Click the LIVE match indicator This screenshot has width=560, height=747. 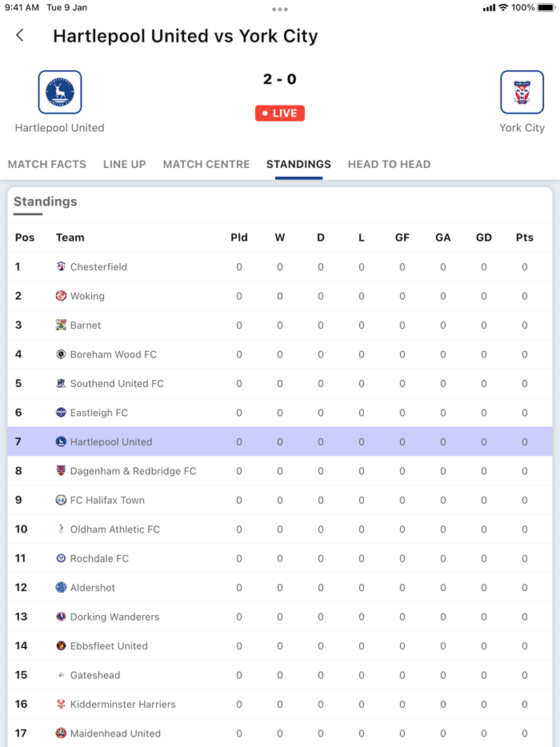279,113
